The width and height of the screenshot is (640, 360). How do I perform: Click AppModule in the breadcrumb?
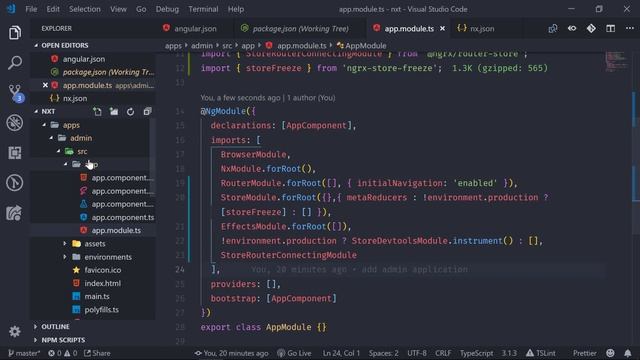pyautogui.click(x=366, y=46)
